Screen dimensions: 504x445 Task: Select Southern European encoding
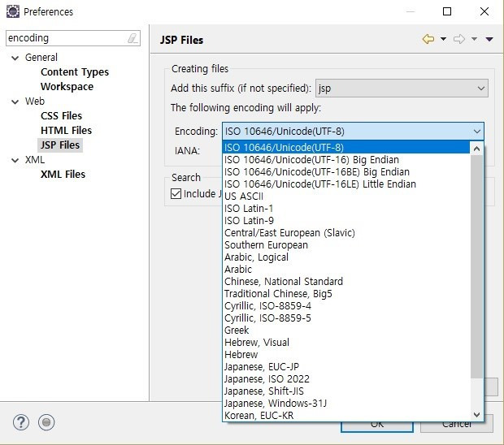(346, 245)
